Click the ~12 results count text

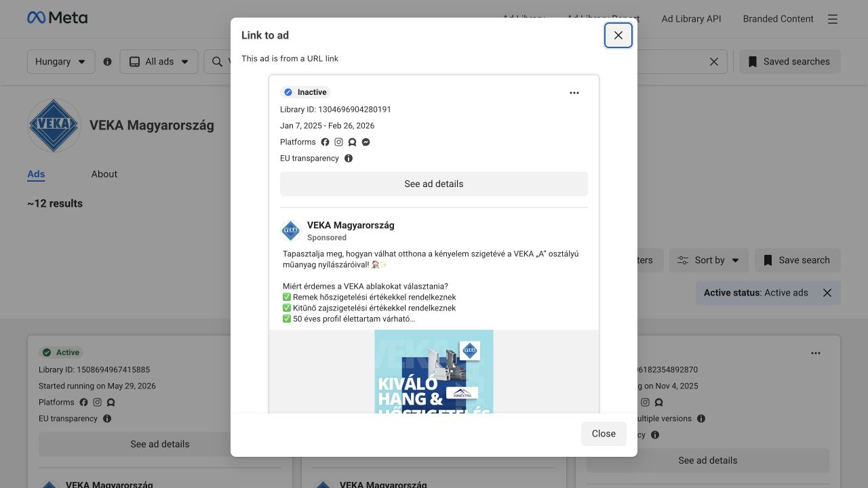tap(55, 203)
